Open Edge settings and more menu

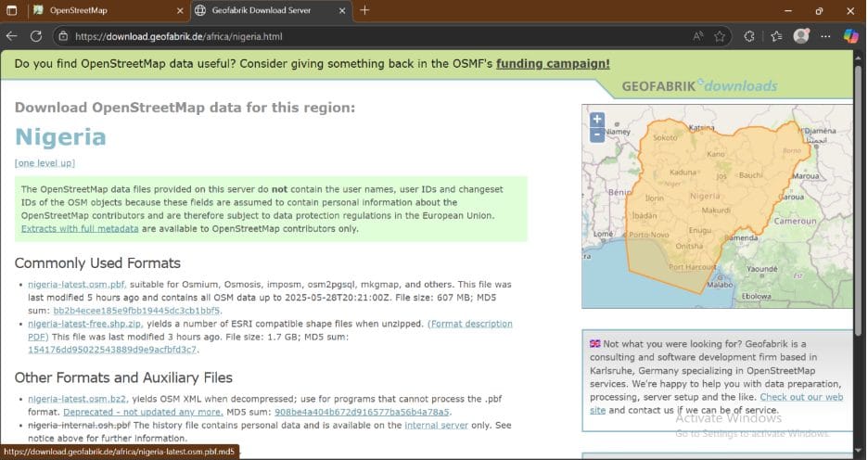825,36
